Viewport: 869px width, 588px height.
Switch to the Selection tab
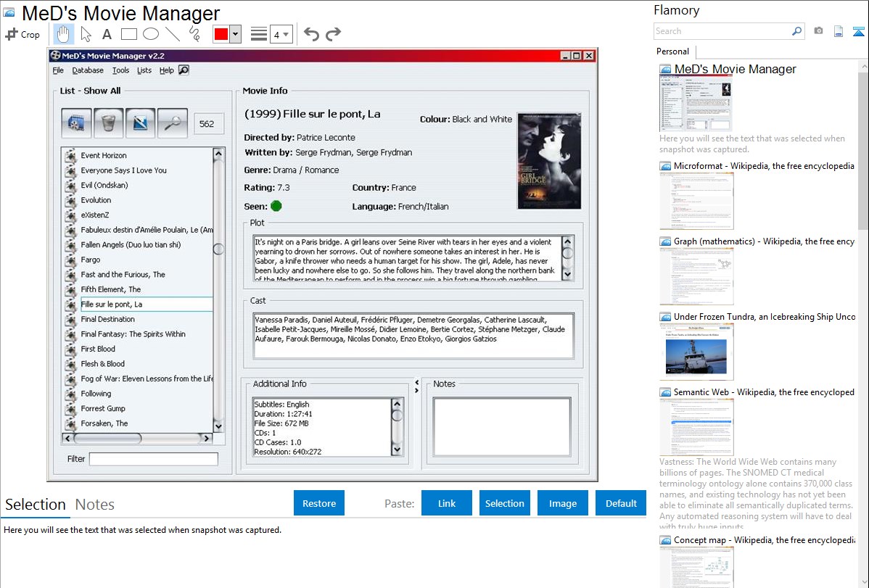pyautogui.click(x=36, y=505)
